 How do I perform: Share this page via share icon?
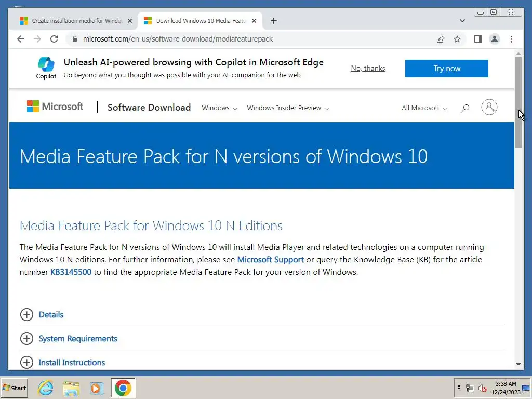pos(441,39)
